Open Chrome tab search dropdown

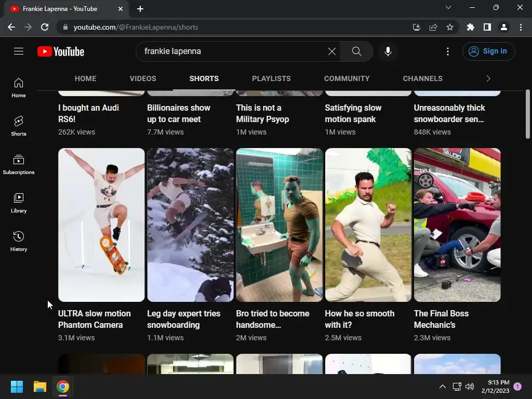[x=448, y=8]
